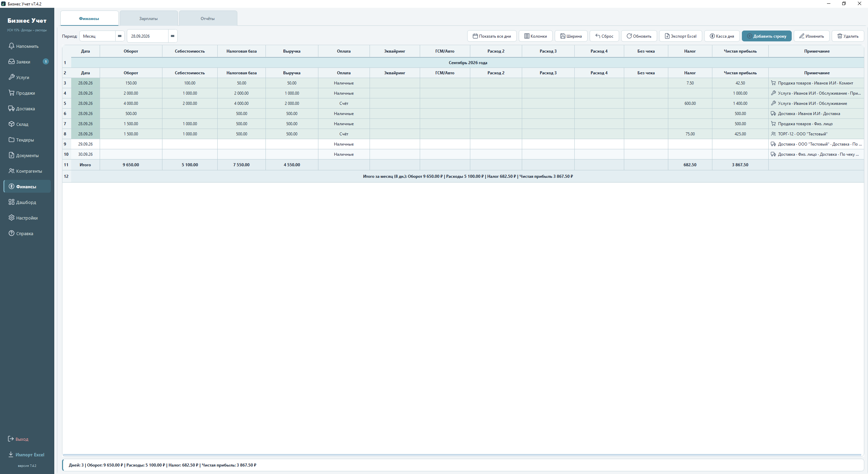Viewport: 868px width, 474px height.
Task: Open the date picker for 28.09.2026
Action: click(173, 36)
